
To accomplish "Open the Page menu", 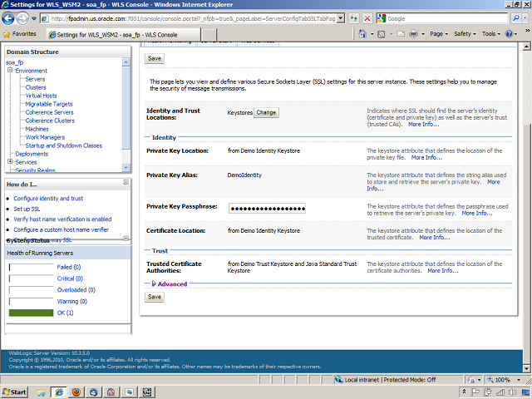I will coord(438,34).
